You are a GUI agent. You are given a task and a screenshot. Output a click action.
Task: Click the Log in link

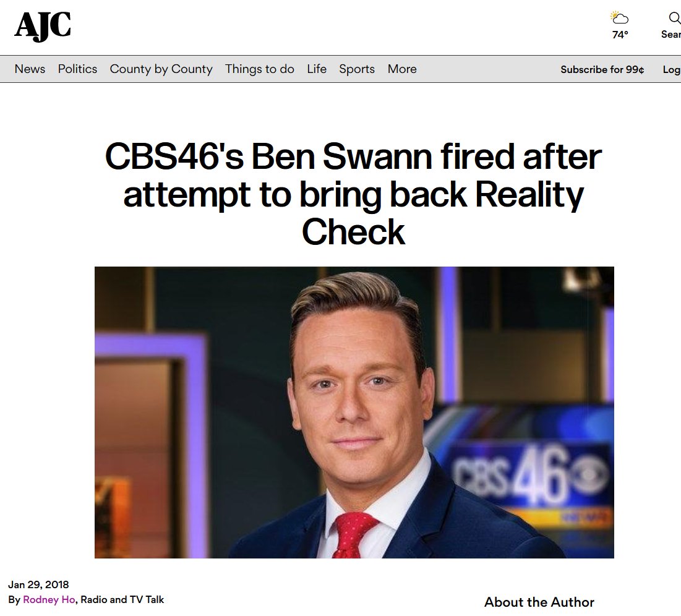coord(672,69)
